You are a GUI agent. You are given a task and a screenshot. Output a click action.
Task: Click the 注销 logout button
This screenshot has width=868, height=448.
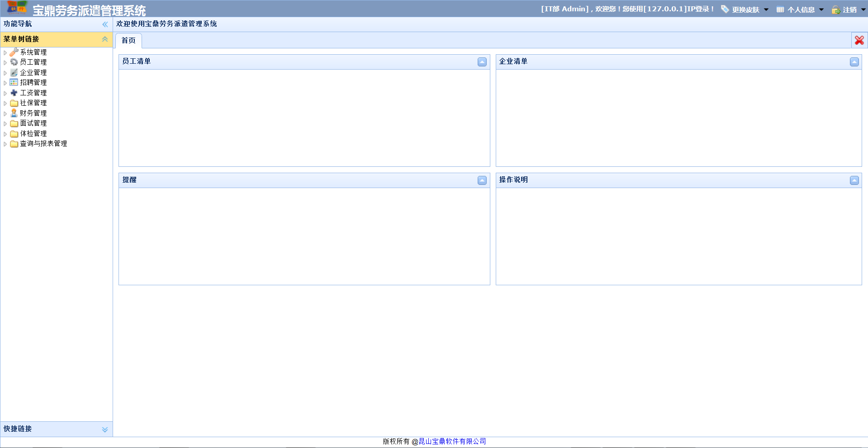[849, 9]
